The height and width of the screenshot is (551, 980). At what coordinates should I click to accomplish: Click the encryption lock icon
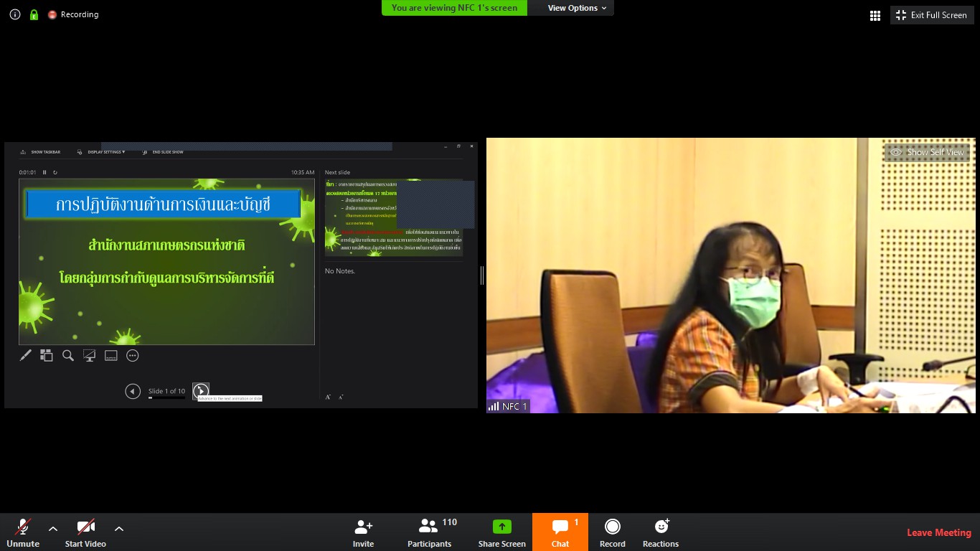click(34, 14)
